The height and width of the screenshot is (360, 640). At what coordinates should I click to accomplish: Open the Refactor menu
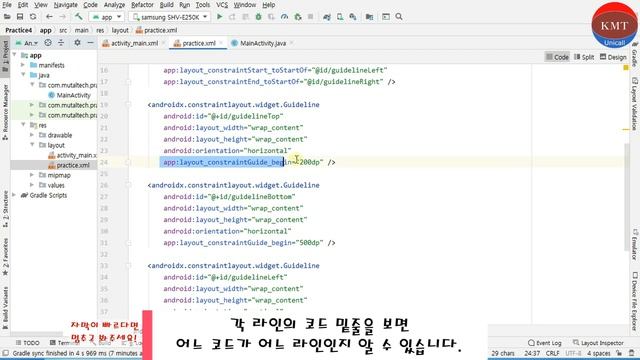point(142,5)
